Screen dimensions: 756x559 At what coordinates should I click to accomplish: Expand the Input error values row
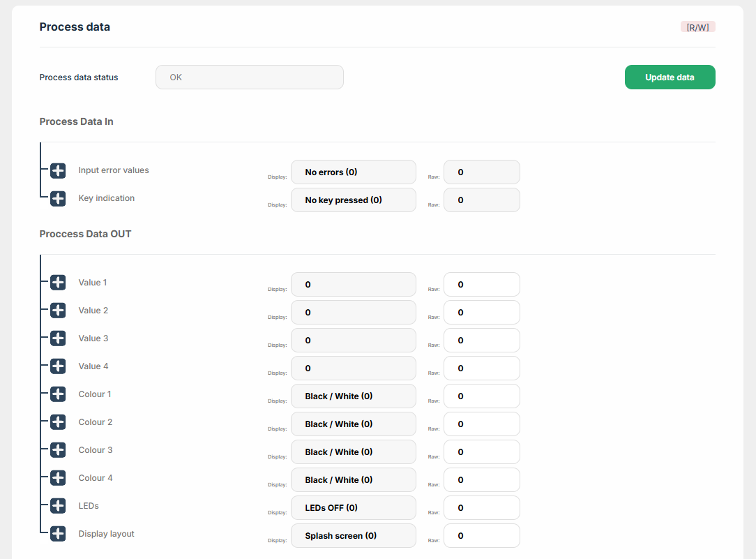pyautogui.click(x=58, y=171)
